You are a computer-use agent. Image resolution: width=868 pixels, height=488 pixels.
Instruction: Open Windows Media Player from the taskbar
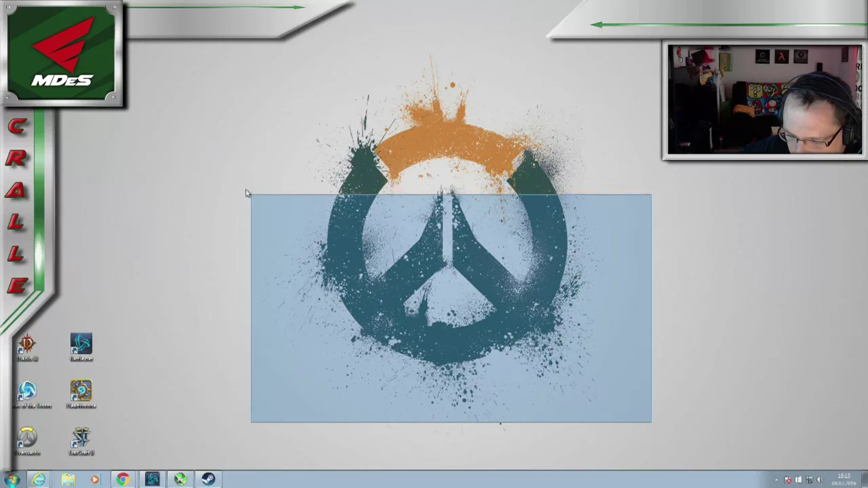(x=95, y=480)
